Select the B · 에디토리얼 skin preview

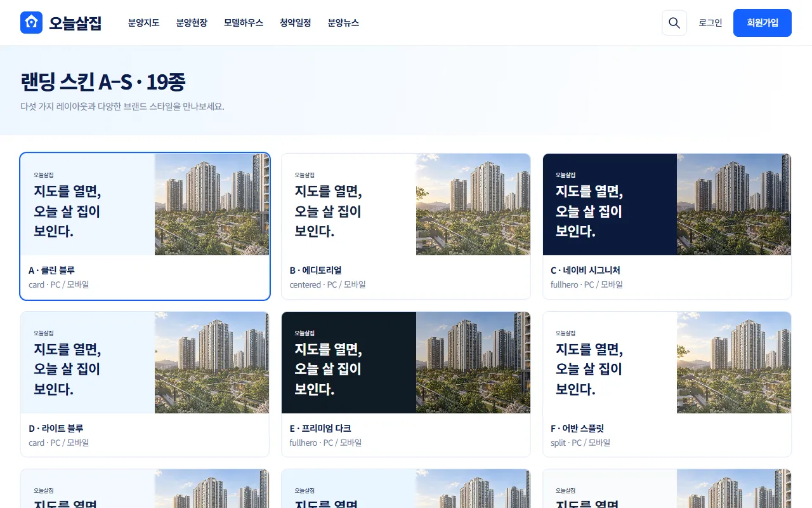point(406,226)
